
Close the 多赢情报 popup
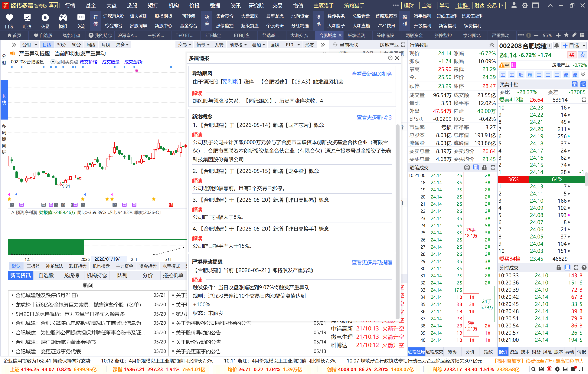(397, 58)
